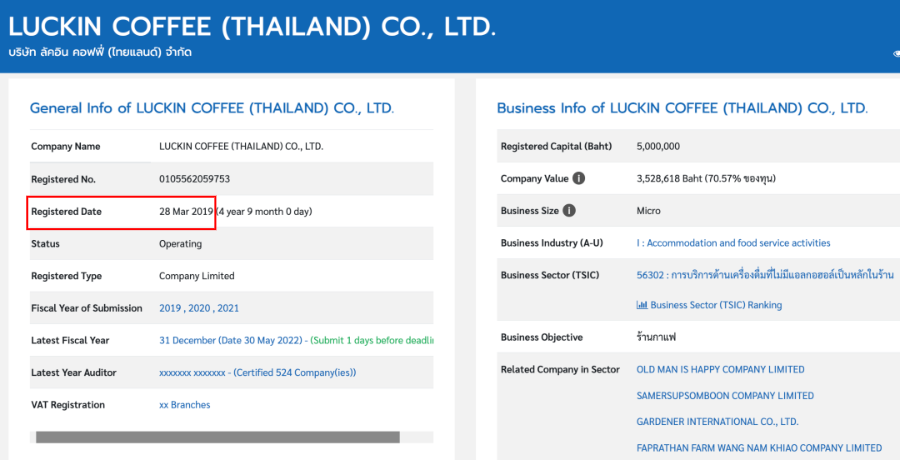Open SAMERSUPSOMBOON COMPANY LIMITED

pyautogui.click(x=725, y=396)
